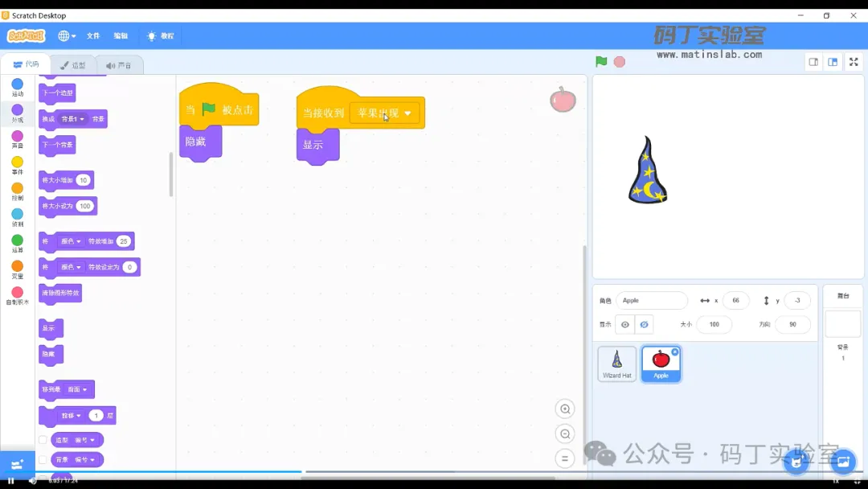Click the tutorials lightbulb icon
Viewport: 868px width, 489px height.
pos(151,35)
